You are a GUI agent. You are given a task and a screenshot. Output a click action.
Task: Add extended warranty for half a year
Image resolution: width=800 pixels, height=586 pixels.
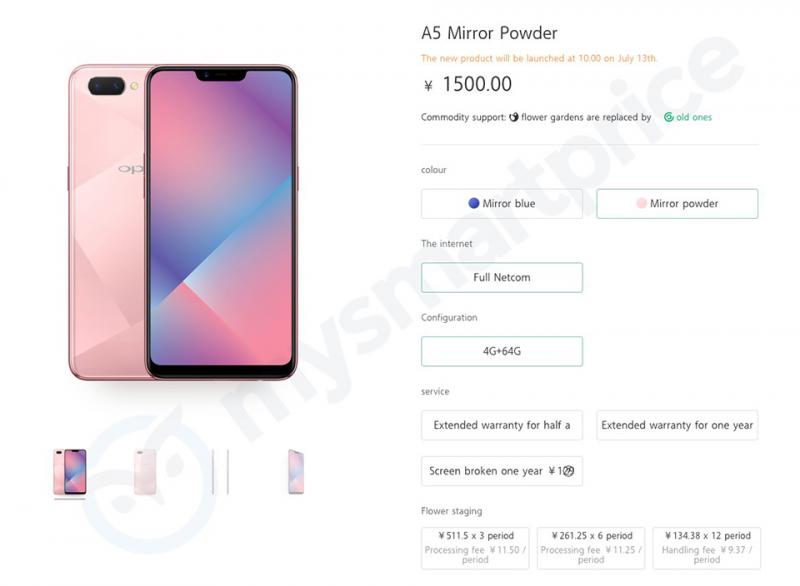click(x=502, y=425)
